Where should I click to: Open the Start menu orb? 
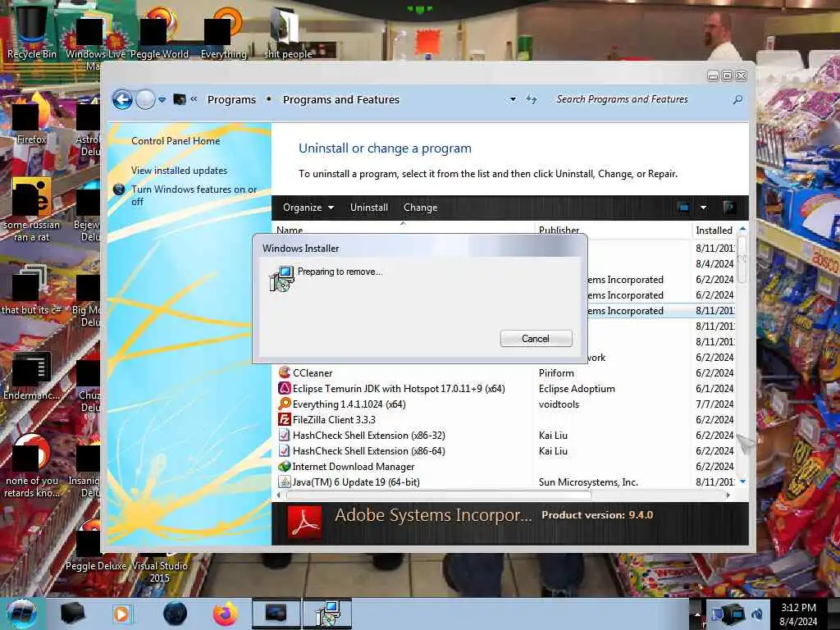(22, 614)
